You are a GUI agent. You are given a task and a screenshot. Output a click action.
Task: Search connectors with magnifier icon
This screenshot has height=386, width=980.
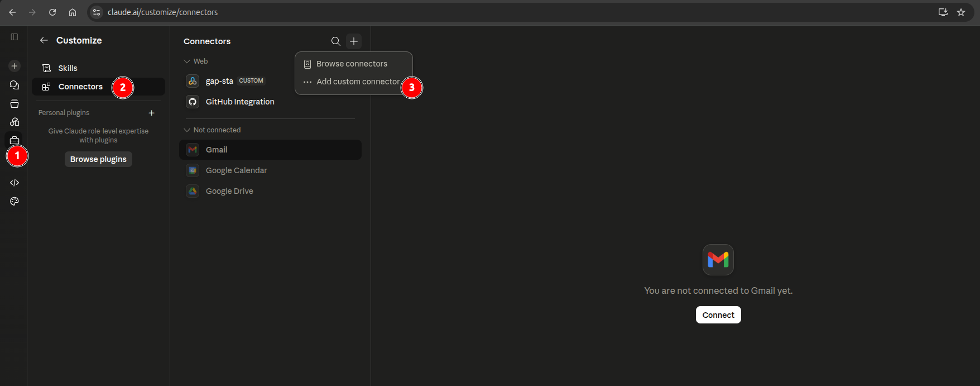click(x=335, y=41)
